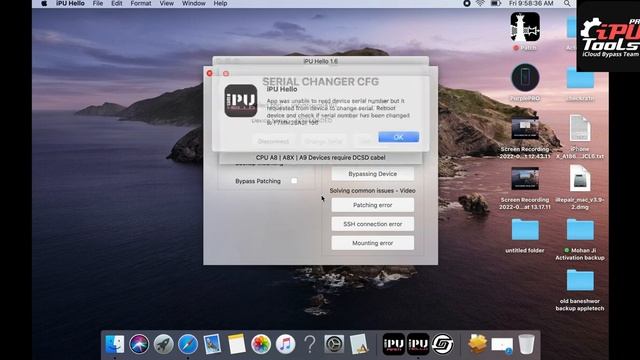
Task: Open the drafting tools app icon in Dock
Action: [x=358, y=344]
